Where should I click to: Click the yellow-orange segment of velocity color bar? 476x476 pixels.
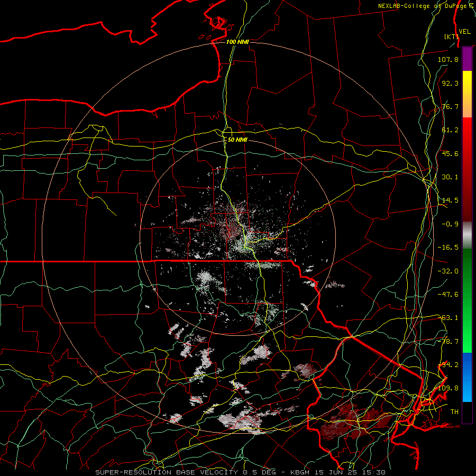467,94
